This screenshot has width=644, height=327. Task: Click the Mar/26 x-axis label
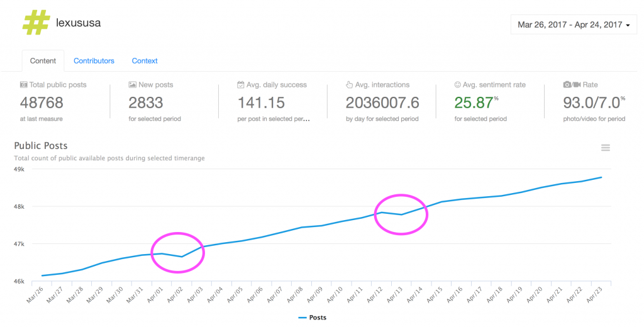35,294
